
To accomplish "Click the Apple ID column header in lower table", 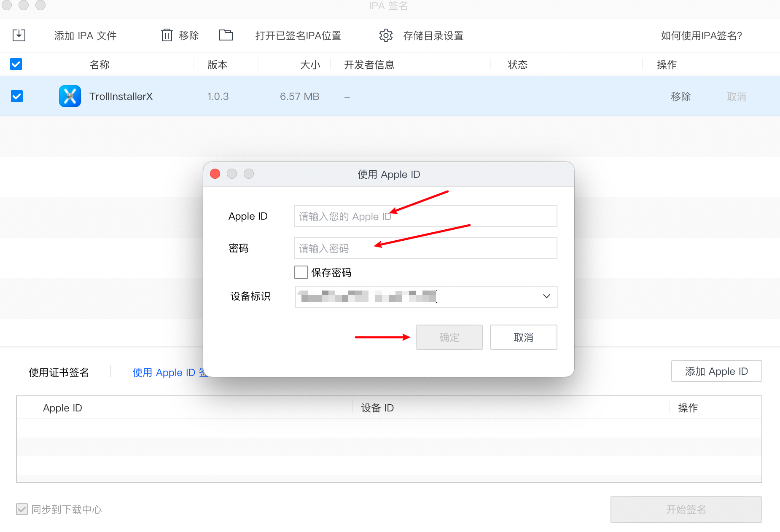I will click(62, 408).
